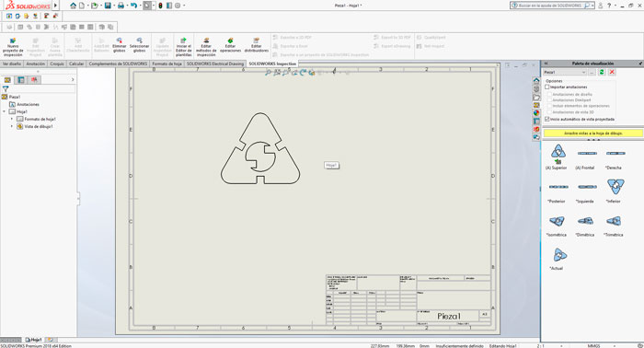Refresh the Paleta de visualización with green arrows

(602, 72)
